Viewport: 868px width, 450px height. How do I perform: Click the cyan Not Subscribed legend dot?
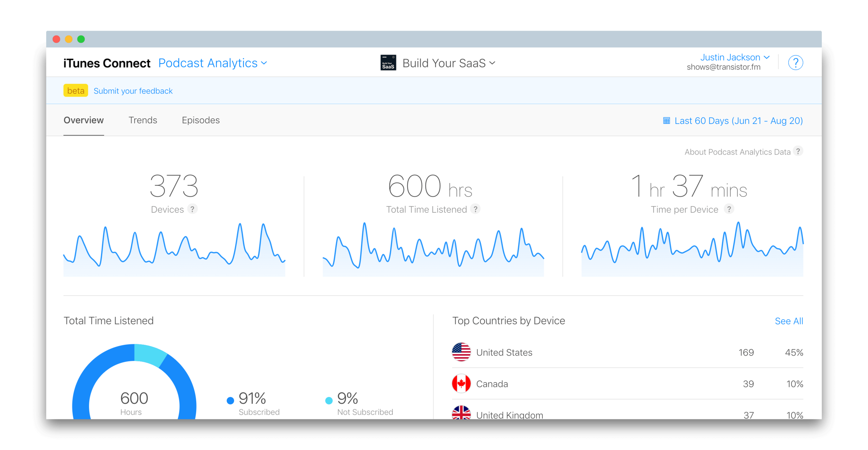point(329,401)
